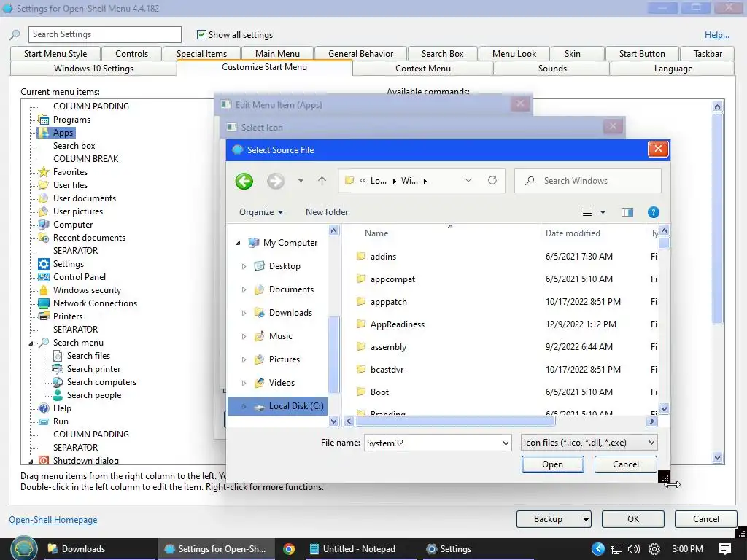Open Chrome from the taskbar
The height and width of the screenshot is (560, 747).
[289, 549]
